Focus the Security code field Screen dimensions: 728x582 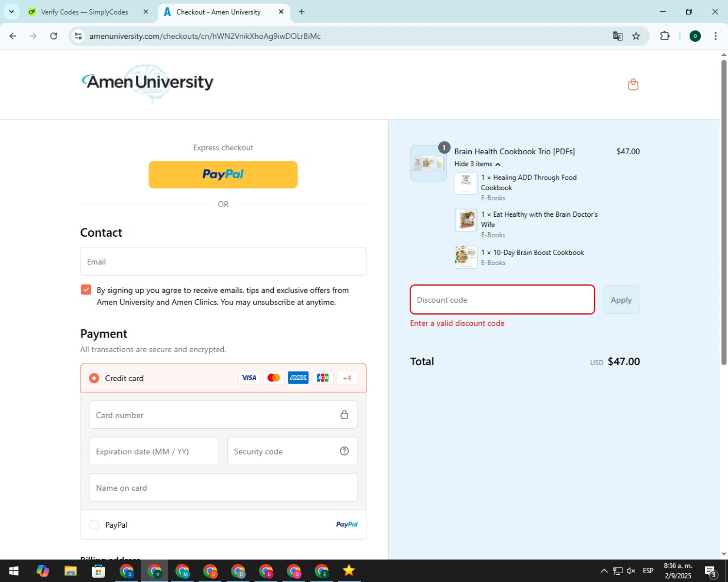[x=293, y=451]
